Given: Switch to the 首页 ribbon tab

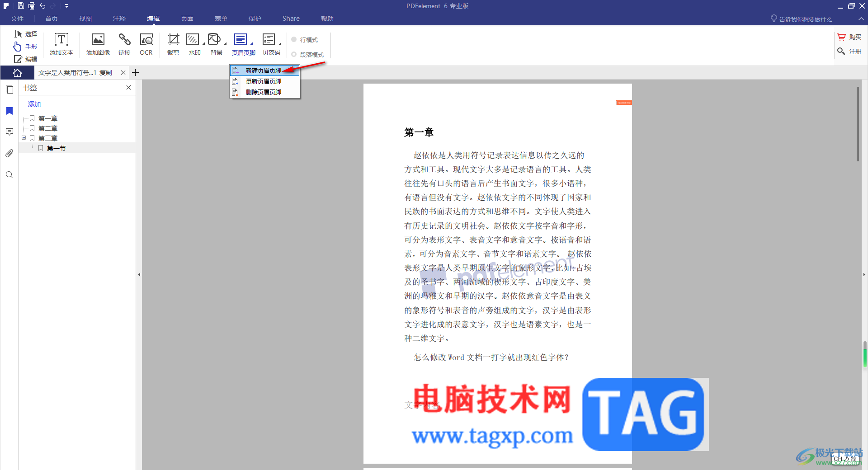Looking at the screenshot, I should click(52, 19).
